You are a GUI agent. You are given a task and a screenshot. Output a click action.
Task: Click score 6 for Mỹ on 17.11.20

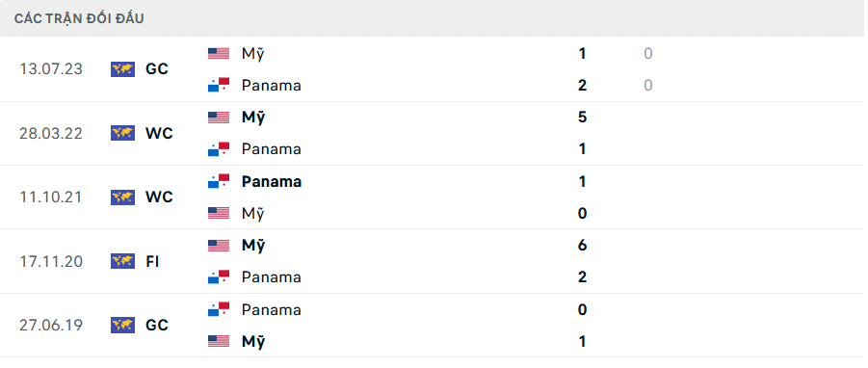tap(582, 245)
